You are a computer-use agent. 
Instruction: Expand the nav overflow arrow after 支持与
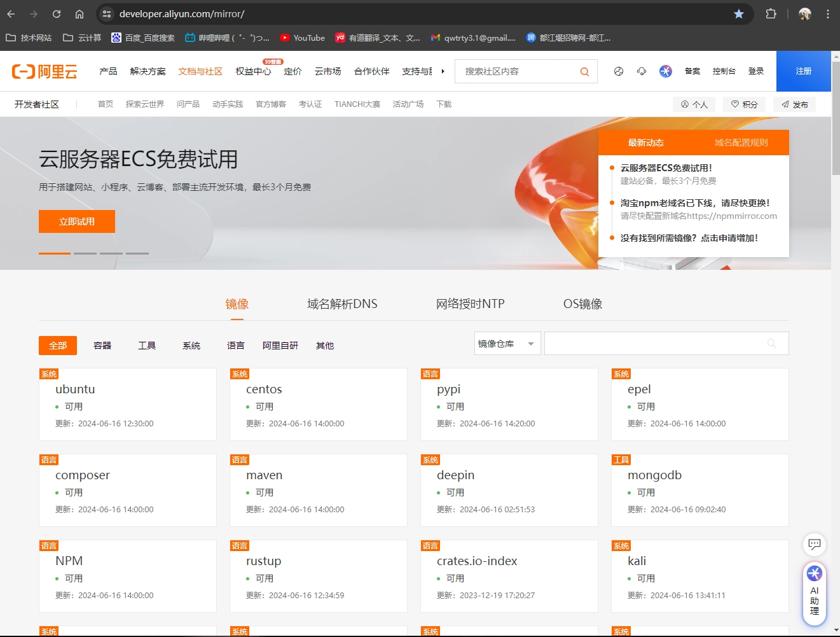[x=443, y=71]
